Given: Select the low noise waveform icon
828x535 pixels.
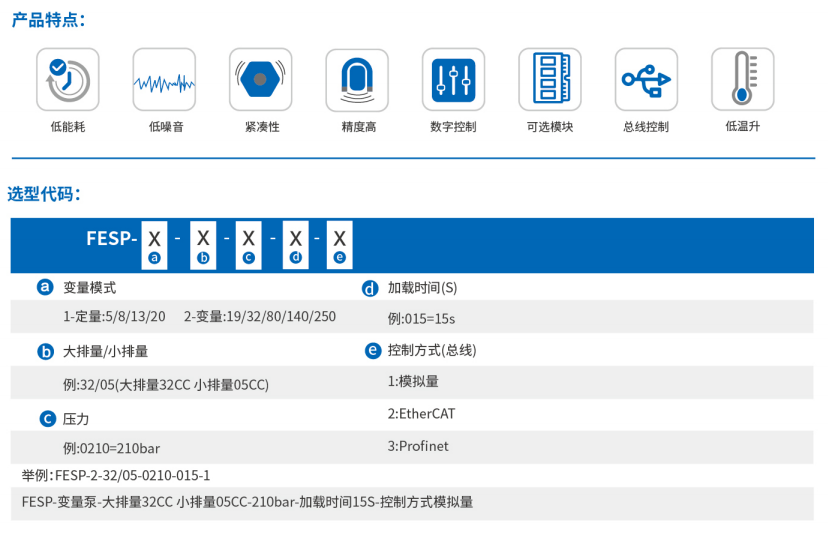Looking at the screenshot, I should point(164,79).
